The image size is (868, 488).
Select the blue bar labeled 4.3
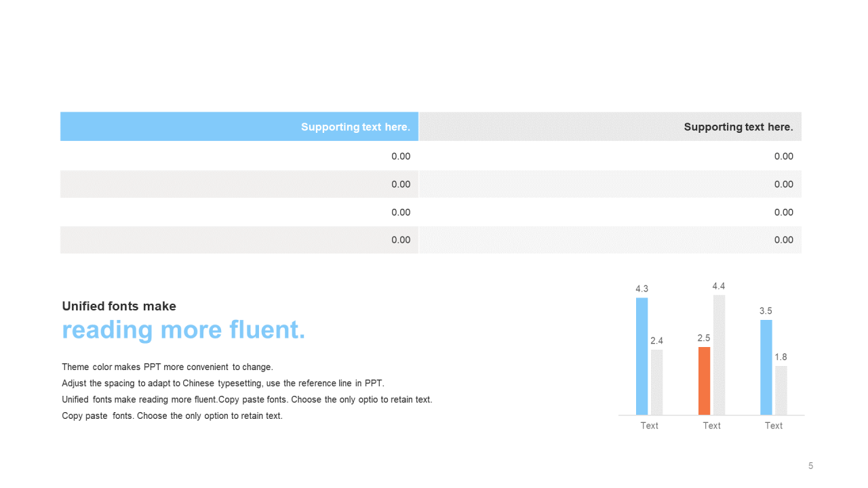pos(642,356)
